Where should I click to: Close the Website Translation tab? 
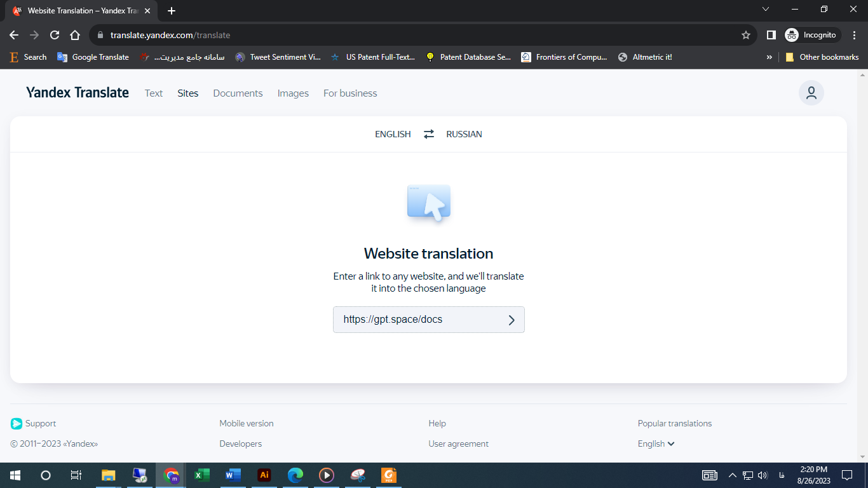pos(148,11)
